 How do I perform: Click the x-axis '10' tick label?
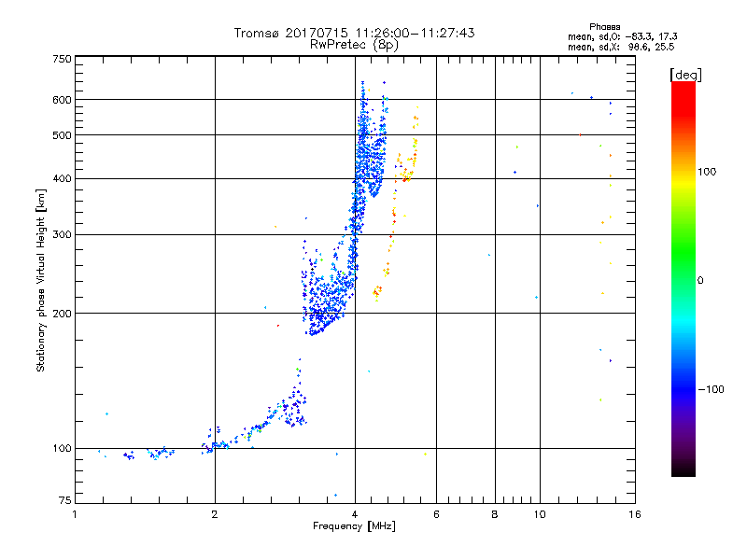pos(540,514)
